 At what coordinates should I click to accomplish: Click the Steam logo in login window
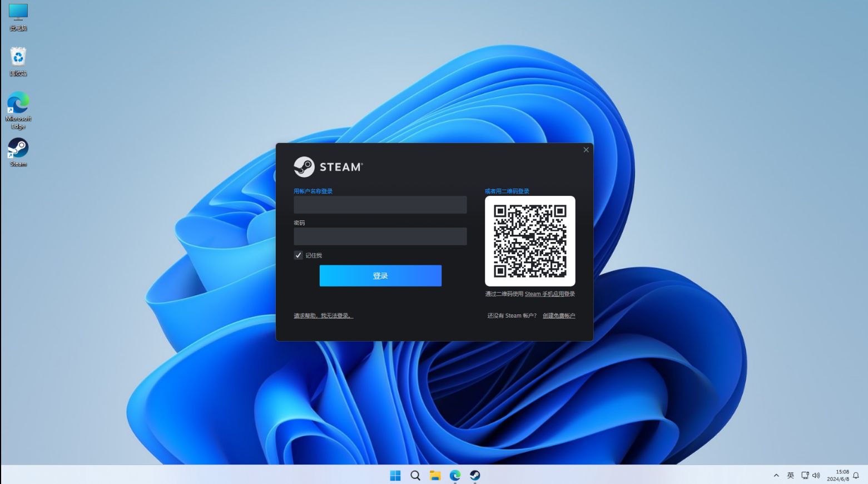point(328,167)
